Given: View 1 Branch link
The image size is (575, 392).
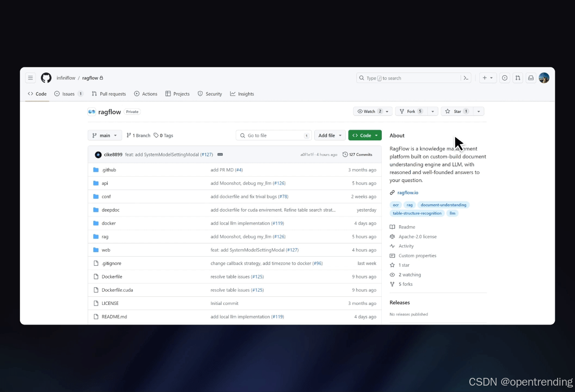Looking at the screenshot, I should click(139, 135).
